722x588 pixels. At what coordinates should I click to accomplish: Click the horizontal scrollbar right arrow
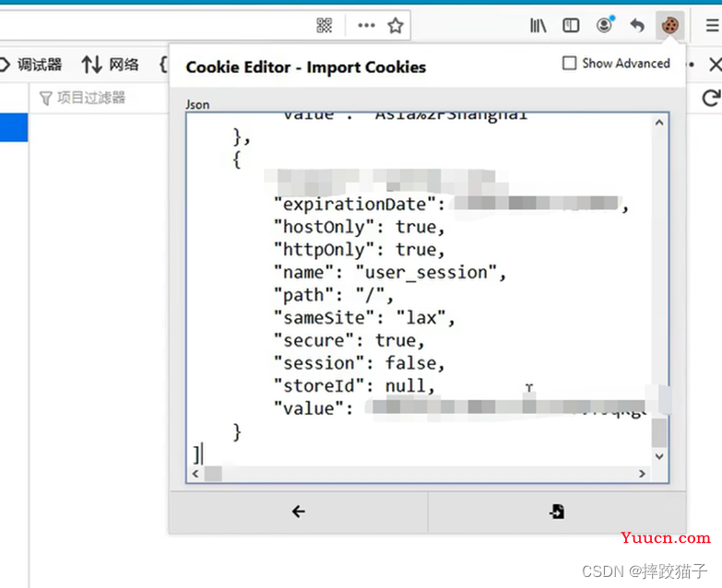click(642, 474)
